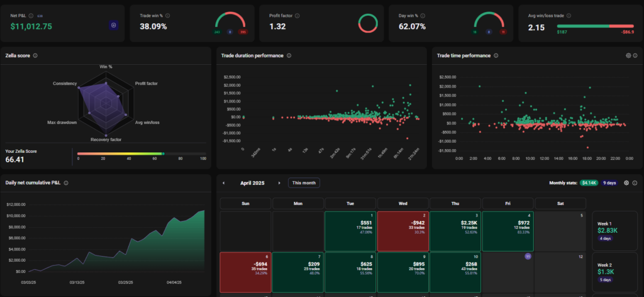Click the Day win % gauge arc
Viewport: 644px width, 297px height.
coord(489,20)
